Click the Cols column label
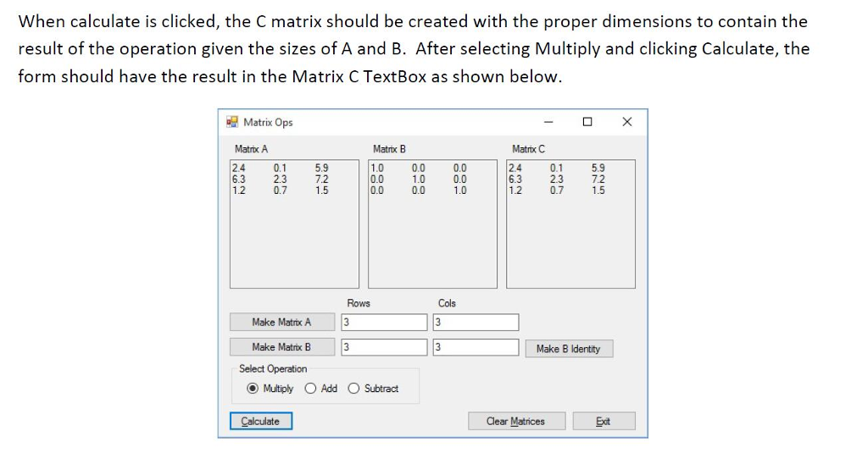The image size is (868, 453). (447, 303)
